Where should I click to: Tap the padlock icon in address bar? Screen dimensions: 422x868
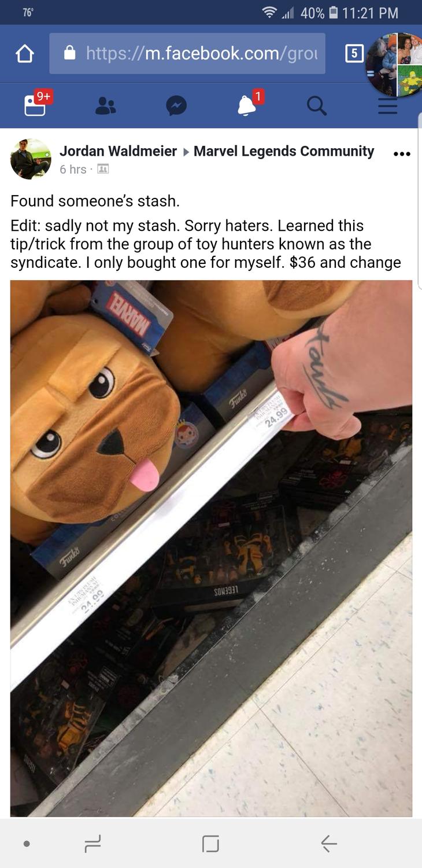coord(70,53)
